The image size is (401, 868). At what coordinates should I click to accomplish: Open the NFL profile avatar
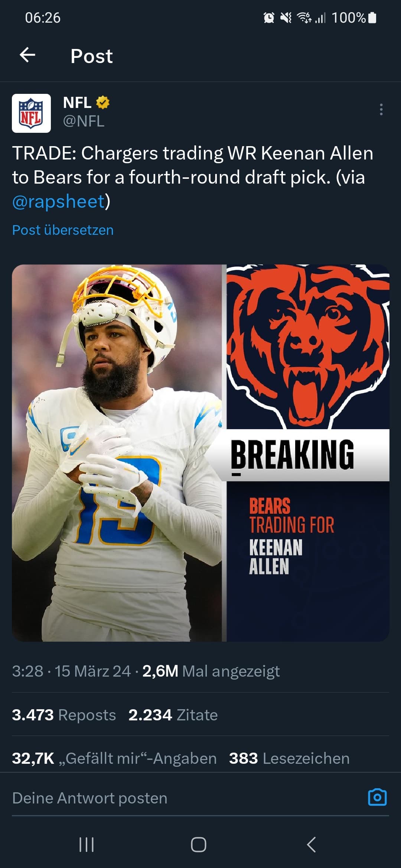coord(31,113)
